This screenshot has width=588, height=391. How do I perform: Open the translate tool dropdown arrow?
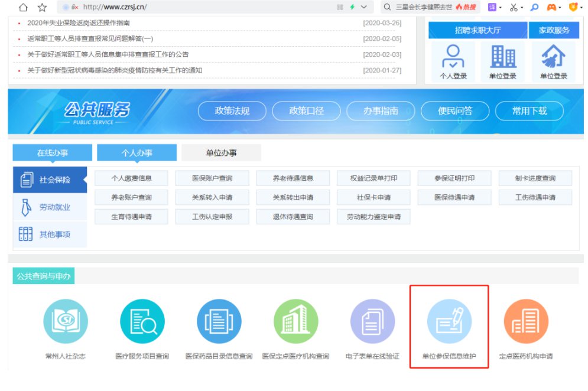pyautogui.click(x=501, y=8)
